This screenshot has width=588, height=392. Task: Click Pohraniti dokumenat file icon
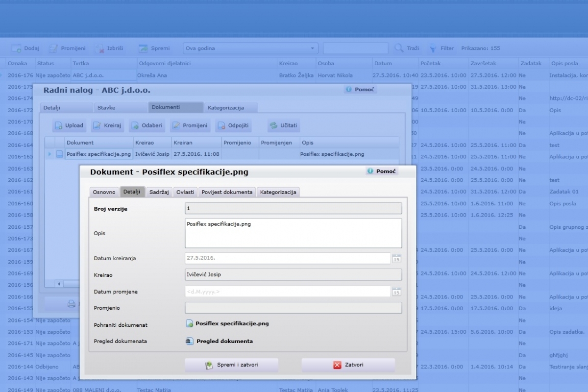coord(190,324)
